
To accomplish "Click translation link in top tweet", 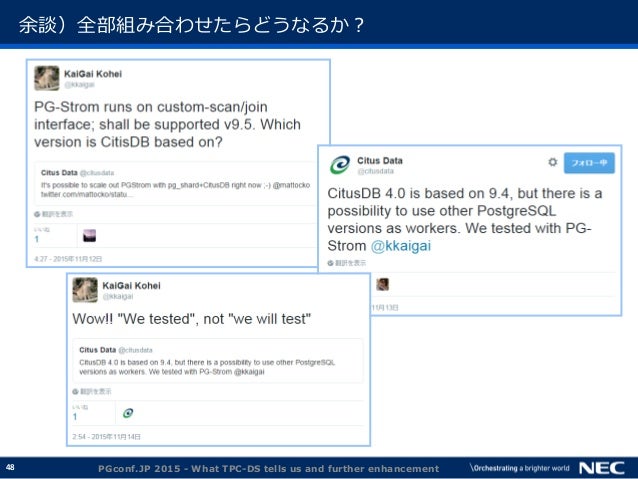I will pyautogui.click(x=54, y=214).
